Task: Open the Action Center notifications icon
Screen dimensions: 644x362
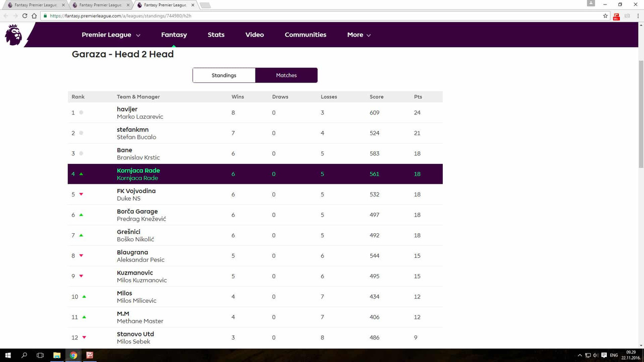Action: coord(604,355)
